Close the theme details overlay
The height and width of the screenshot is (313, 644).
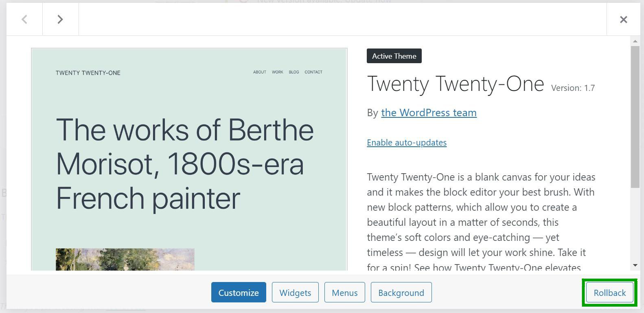point(623,19)
